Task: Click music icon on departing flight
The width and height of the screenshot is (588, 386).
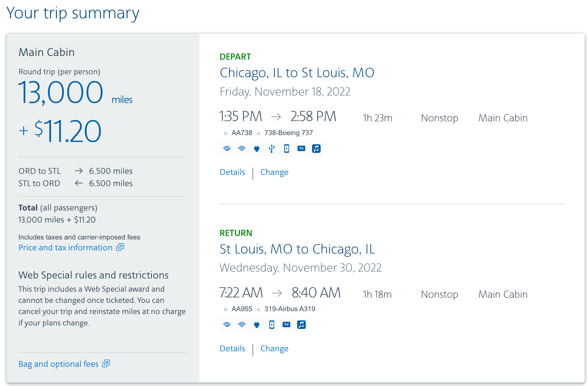Action: click(316, 149)
